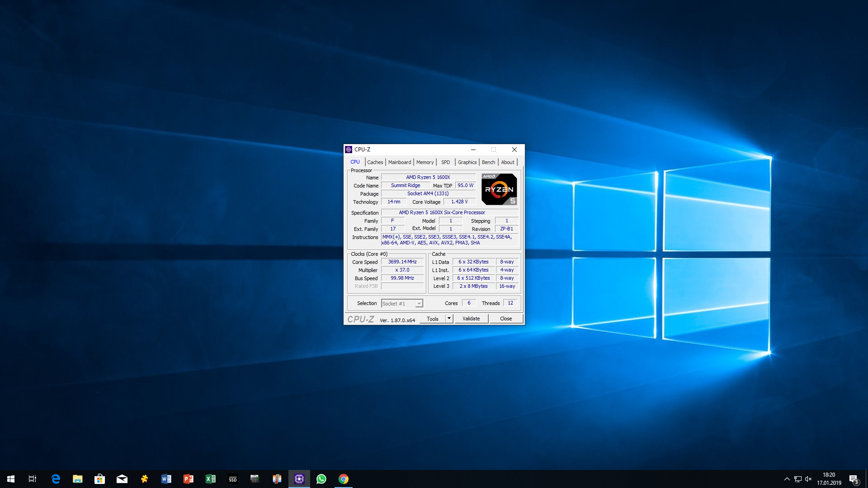868x488 pixels.
Task: Launch Word from the taskbar
Action: tap(166, 479)
